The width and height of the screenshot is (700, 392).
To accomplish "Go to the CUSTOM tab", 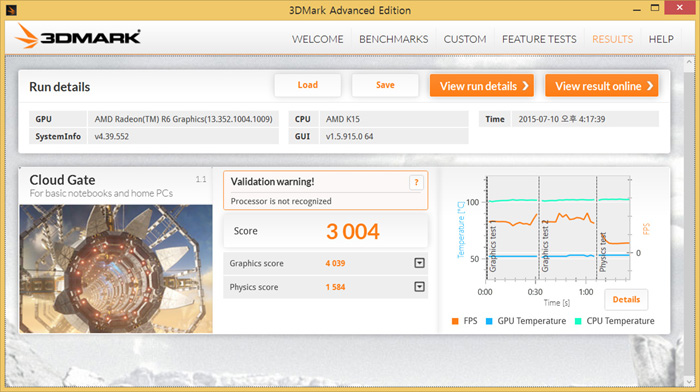I will [x=465, y=39].
